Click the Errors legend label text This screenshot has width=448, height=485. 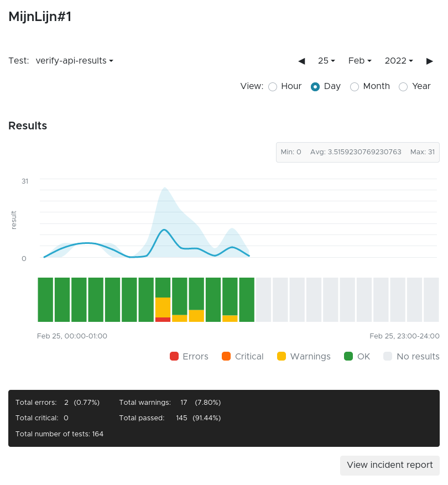[x=195, y=356]
